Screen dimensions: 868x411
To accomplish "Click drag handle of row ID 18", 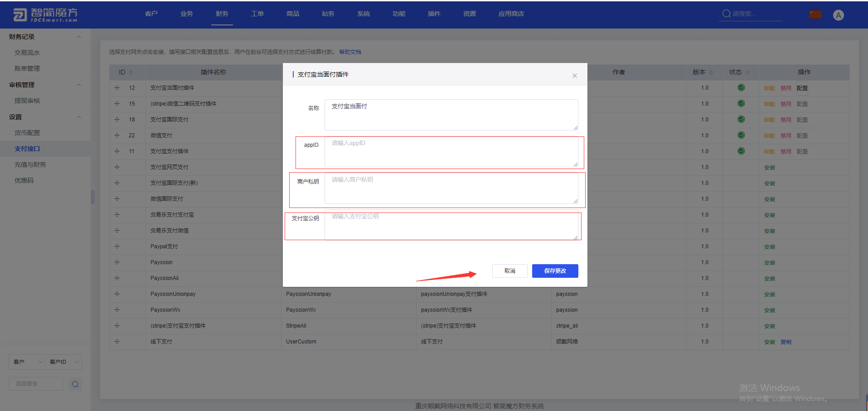I will click(117, 120).
